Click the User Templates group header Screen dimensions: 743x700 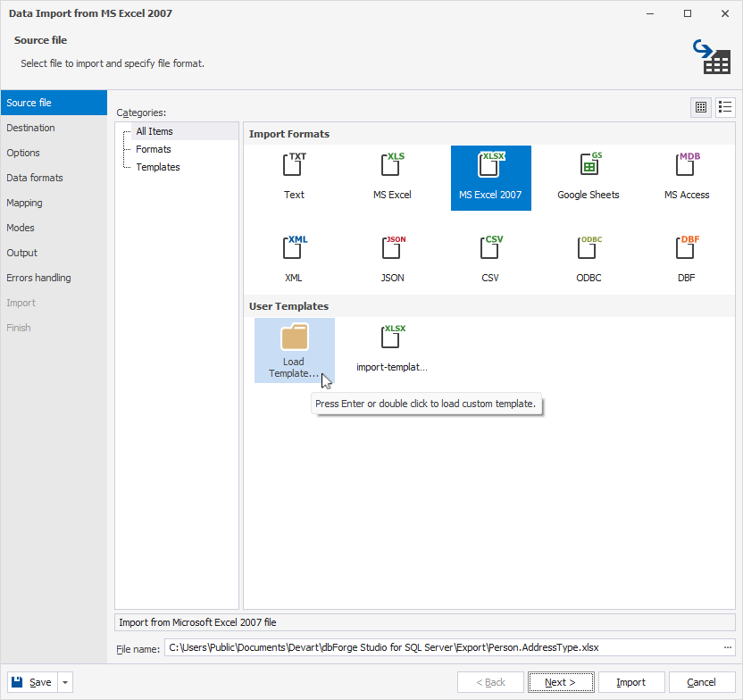tap(489, 306)
